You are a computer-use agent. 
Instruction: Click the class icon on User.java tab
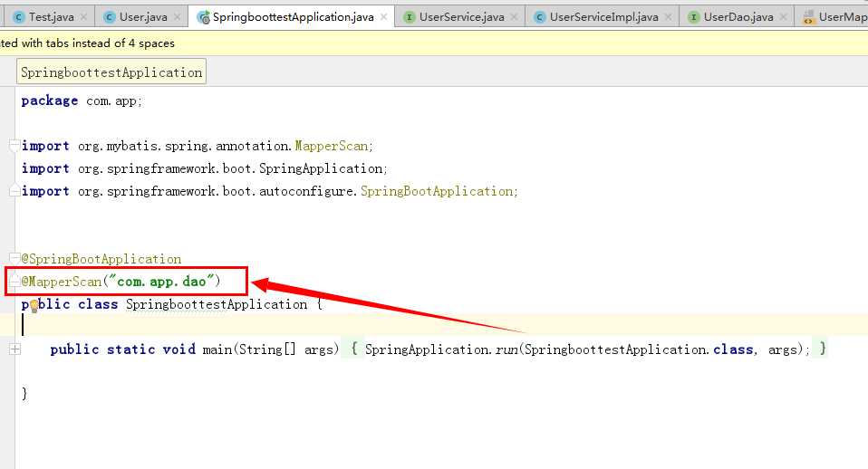click(x=110, y=17)
